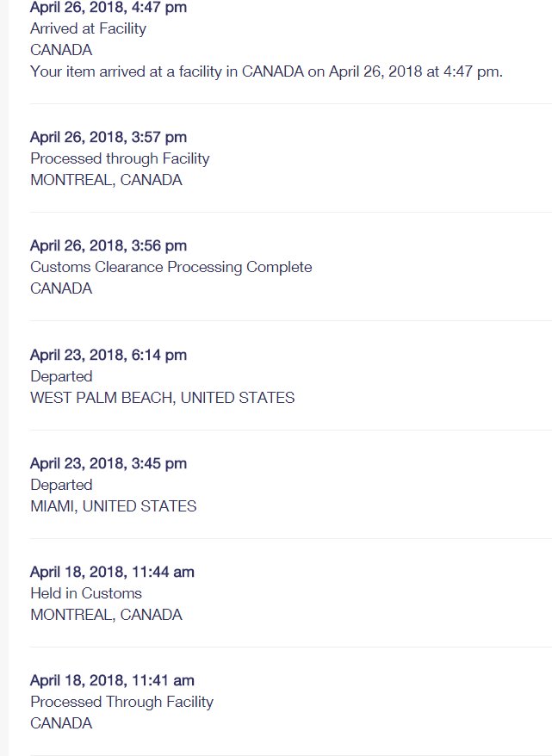The image size is (552, 756).
Task: Click the Departed status above WEST PALM BEACH
Action: (61, 376)
